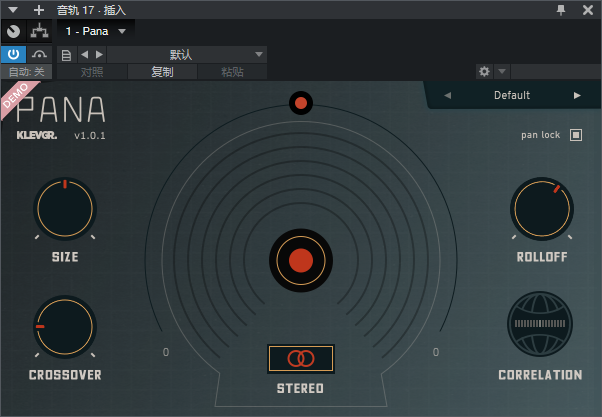Click the 音轨 17 · 插入 title text
This screenshot has height=417, width=602.
[x=91, y=10]
